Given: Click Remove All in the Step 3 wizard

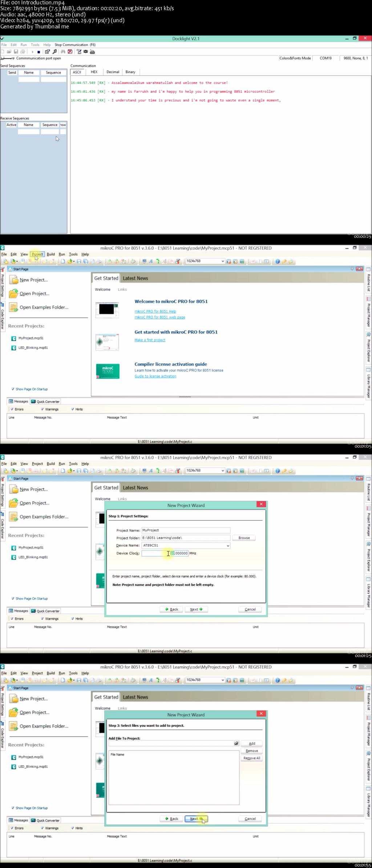Looking at the screenshot, I should 252,758.
